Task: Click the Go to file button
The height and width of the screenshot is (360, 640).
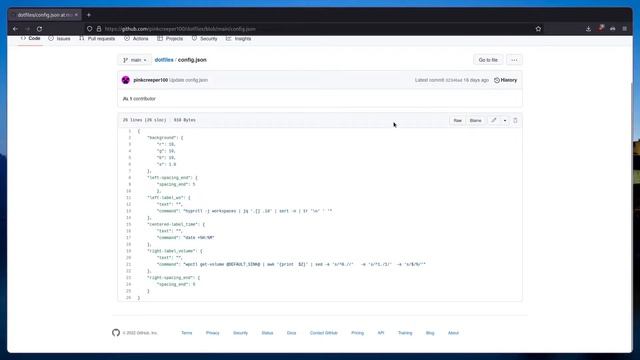Action: click(x=488, y=60)
